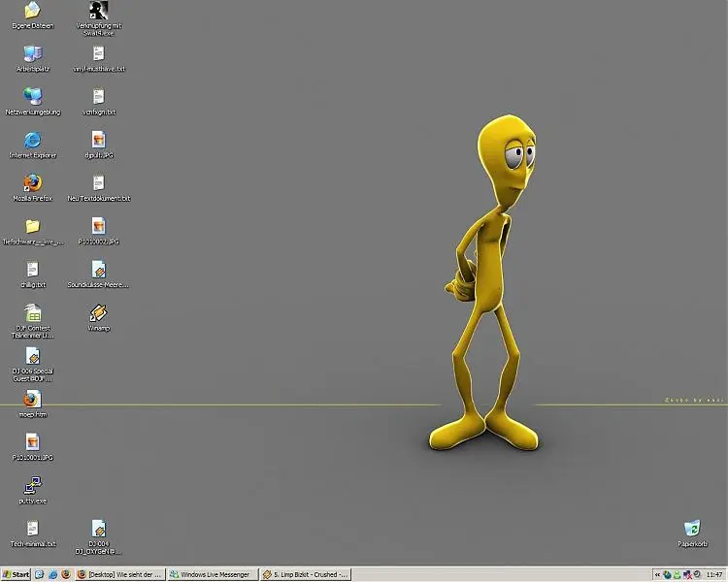728x582 pixels.
Task: Open the Tech-minimal.txt file
Action: 32,529
